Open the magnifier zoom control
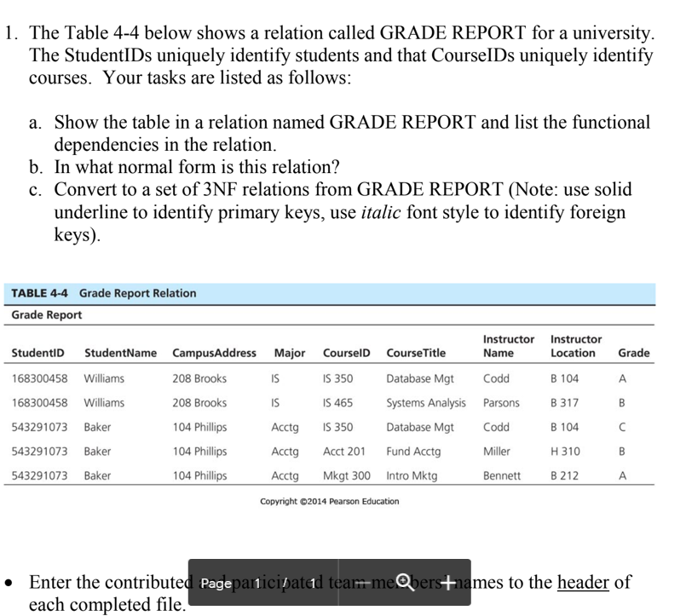The width and height of the screenshot is (686, 616). (401, 583)
